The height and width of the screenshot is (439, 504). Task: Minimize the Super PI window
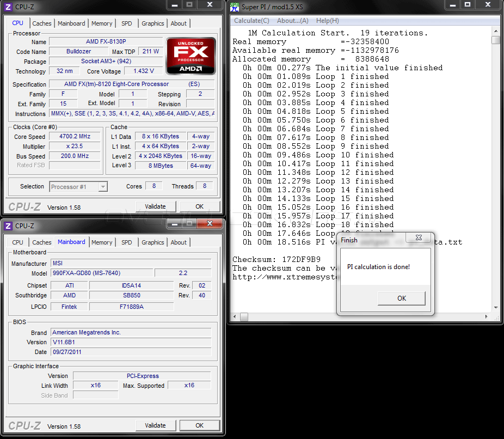[x=453, y=5]
